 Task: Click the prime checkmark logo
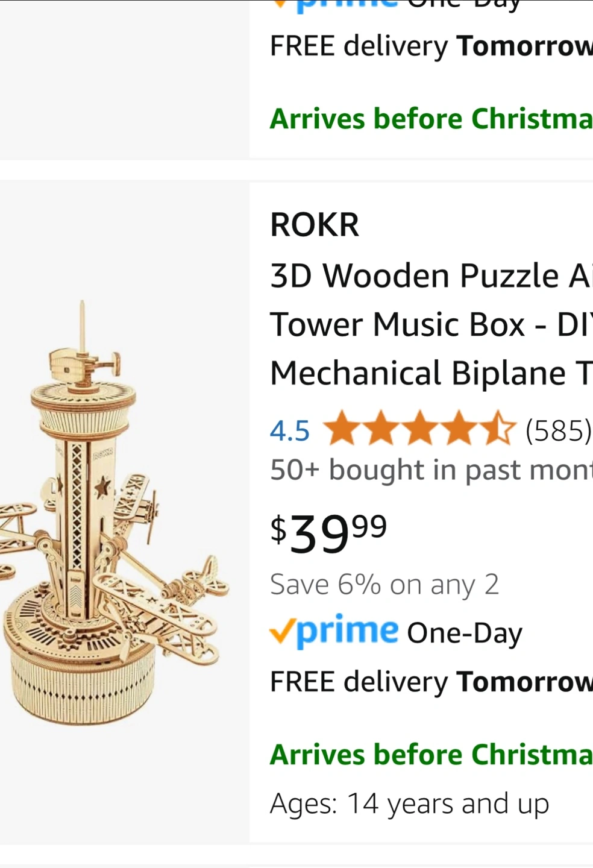[x=334, y=631]
